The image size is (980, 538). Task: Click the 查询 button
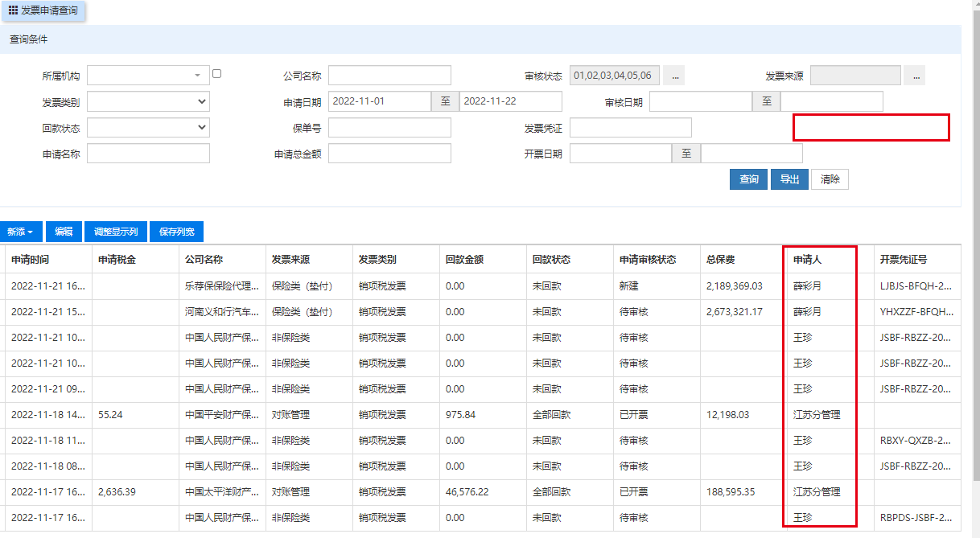pos(748,179)
